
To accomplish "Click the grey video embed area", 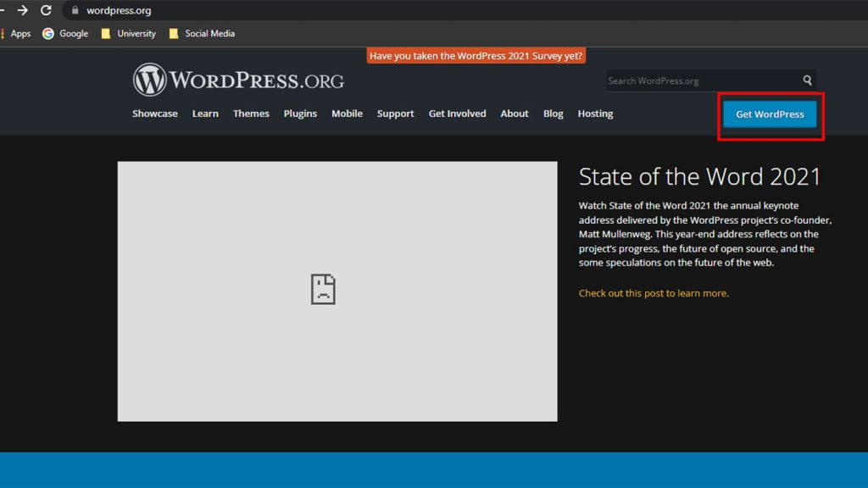I will (x=337, y=291).
